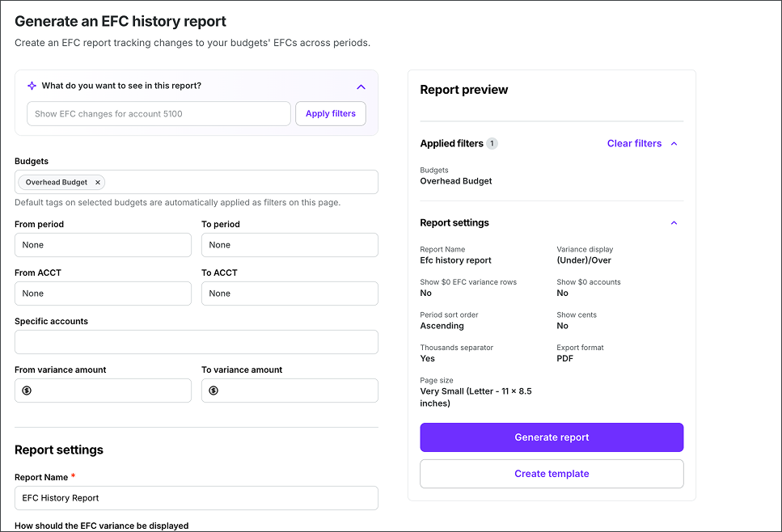782x532 pixels.
Task: Open the From ACCT dropdown
Action: point(103,293)
